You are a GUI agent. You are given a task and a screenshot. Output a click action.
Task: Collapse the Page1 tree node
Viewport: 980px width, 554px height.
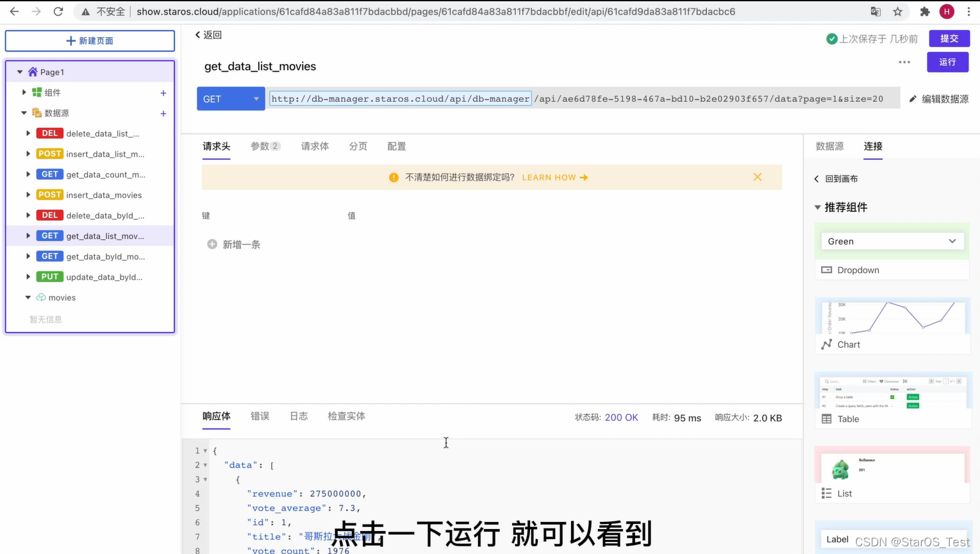click(x=20, y=72)
